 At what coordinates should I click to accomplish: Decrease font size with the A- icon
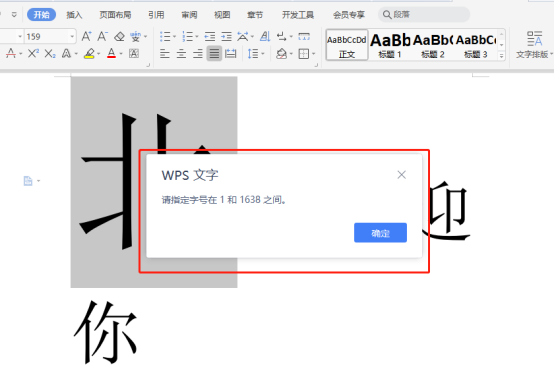tap(102, 36)
